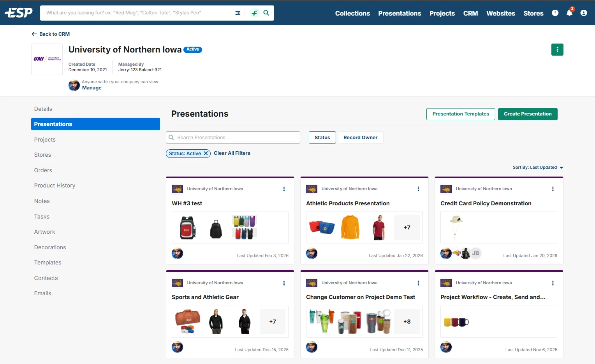Click the Manage access link

pos(92,88)
